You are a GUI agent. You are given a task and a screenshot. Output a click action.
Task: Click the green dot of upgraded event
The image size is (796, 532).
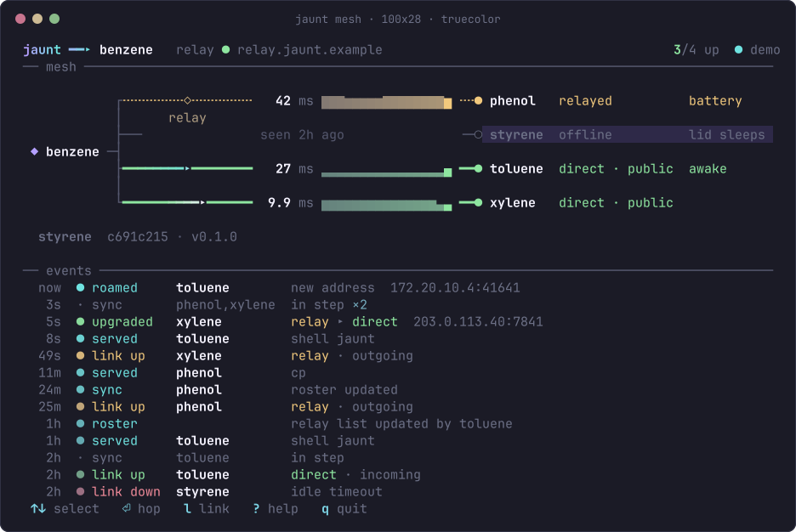tap(80, 321)
